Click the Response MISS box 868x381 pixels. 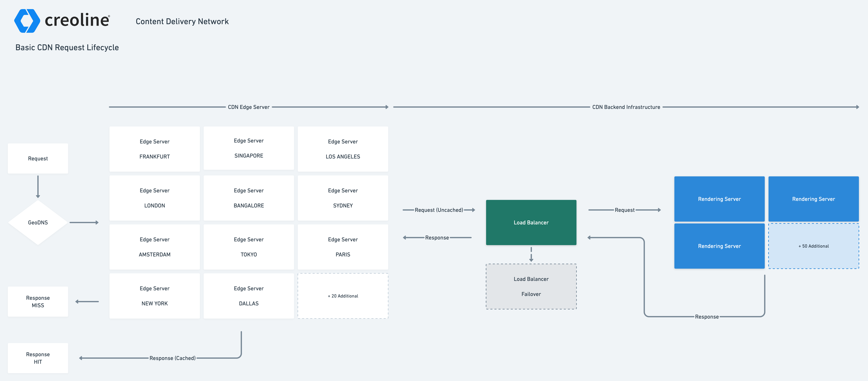(38, 301)
